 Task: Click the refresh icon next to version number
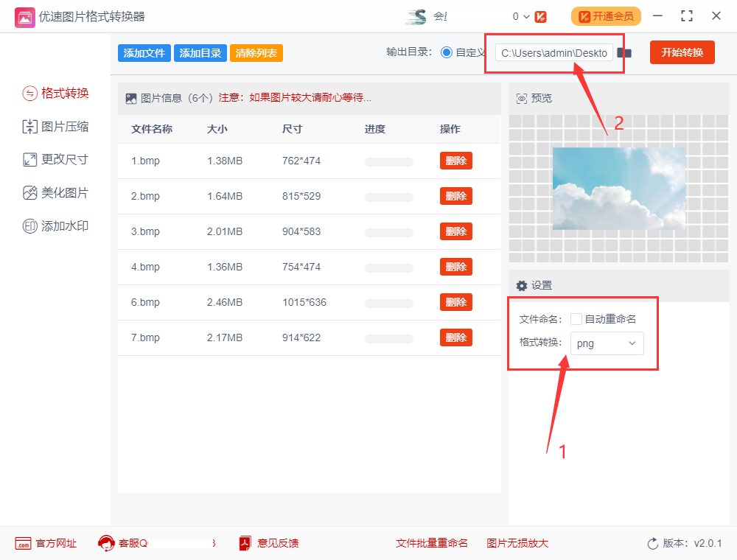coord(653,543)
